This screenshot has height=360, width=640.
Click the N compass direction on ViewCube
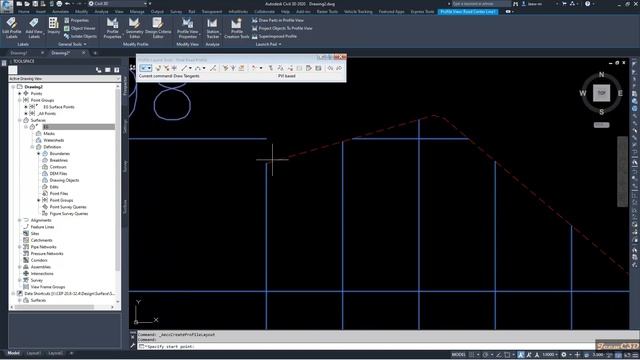click(x=601, y=75)
